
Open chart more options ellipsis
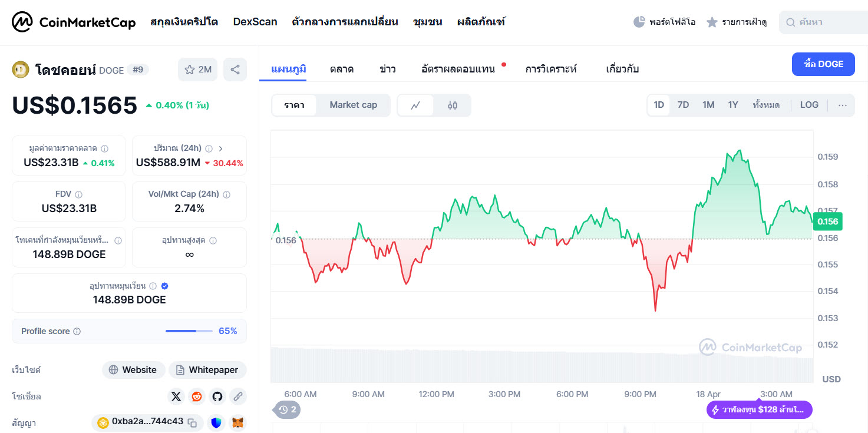tap(843, 105)
